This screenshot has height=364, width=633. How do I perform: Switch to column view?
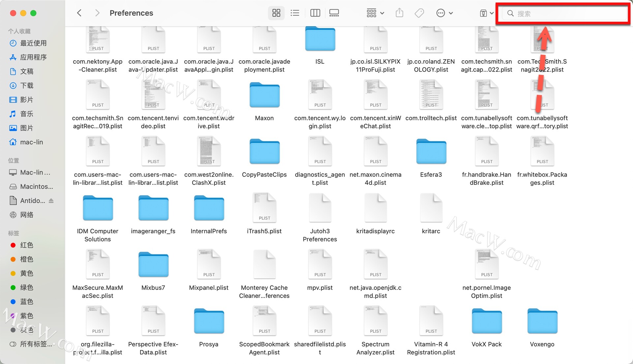pyautogui.click(x=315, y=13)
